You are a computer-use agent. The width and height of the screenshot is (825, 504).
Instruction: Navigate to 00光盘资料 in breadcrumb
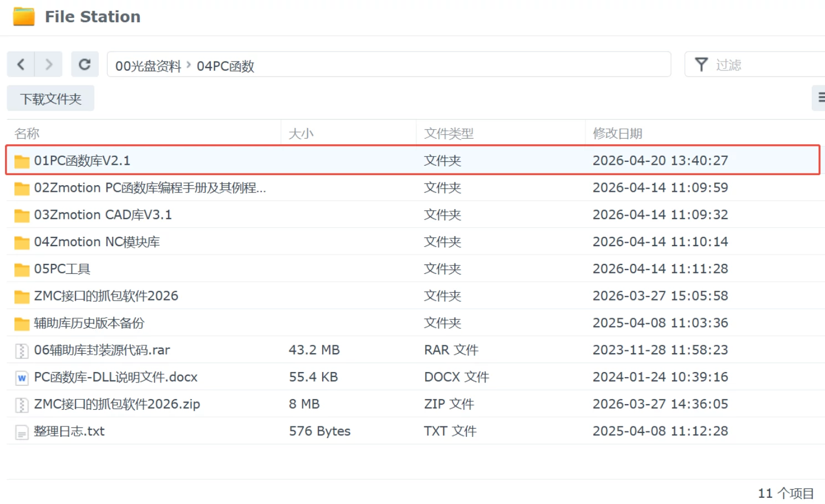click(x=148, y=66)
